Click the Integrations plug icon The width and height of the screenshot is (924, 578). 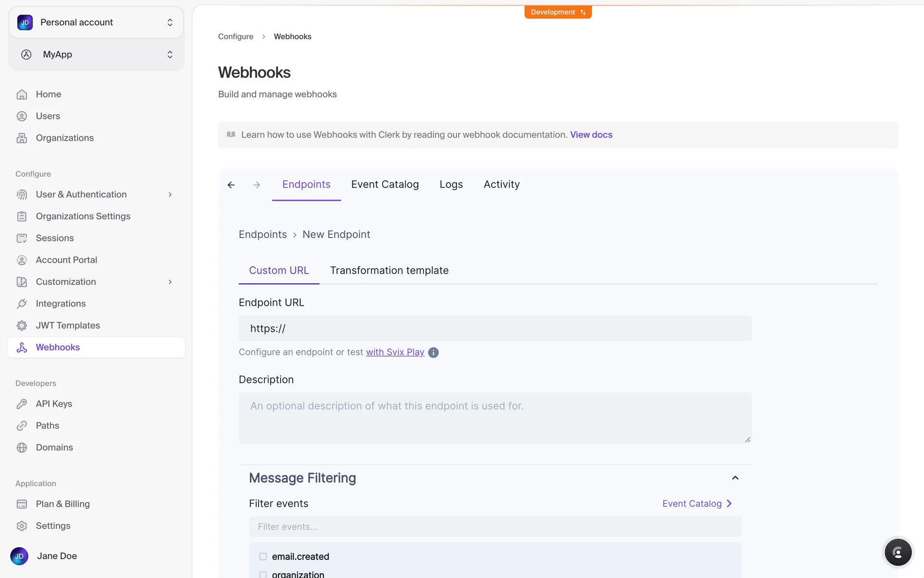(x=22, y=304)
